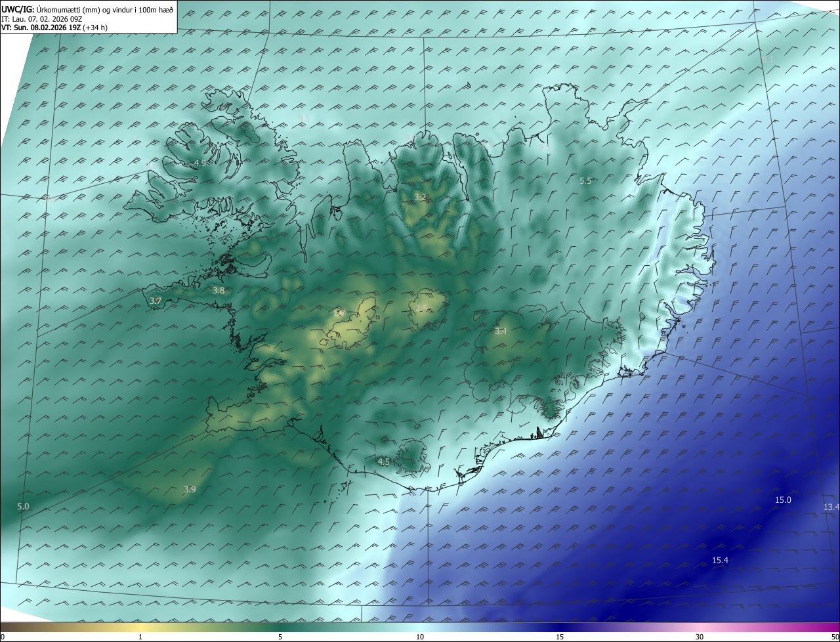Image resolution: width=840 pixels, height=642 pixels.
Task: Click the 5.5 value in the northeast
Action: click(585, 181)
